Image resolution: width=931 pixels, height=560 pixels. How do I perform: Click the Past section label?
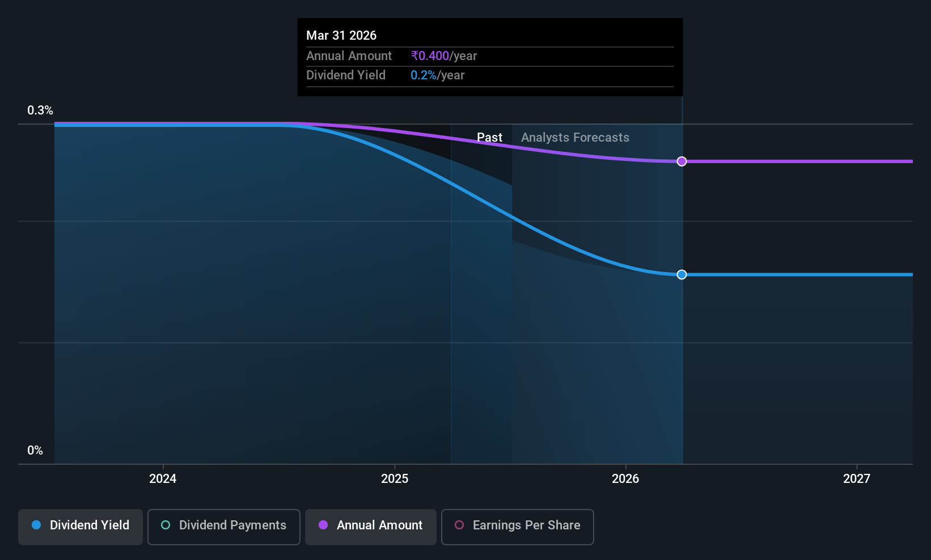[x=489, y=138]
